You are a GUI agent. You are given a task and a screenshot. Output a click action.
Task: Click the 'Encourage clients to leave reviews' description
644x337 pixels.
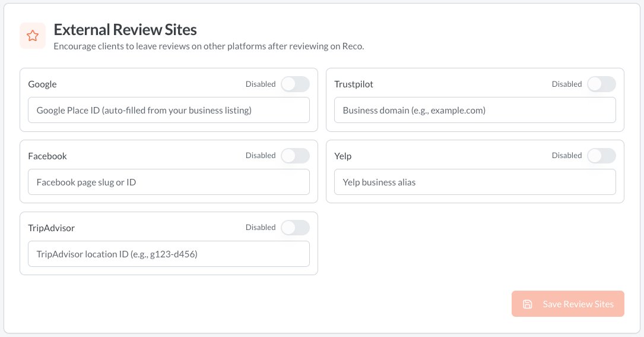[x=209, y=46]
